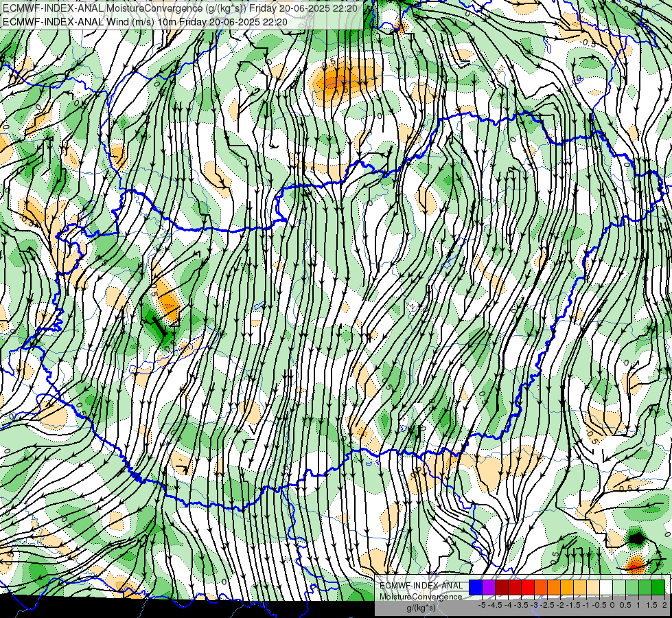
Task: Click the MoistureConvergence title line at top
Action: point(180,8)
